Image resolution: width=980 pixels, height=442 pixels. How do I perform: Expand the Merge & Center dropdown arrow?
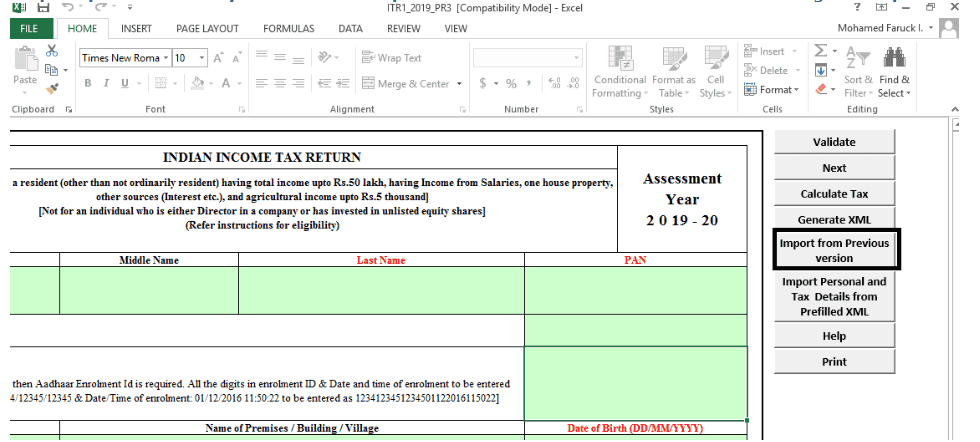click(x=459, y=85)
